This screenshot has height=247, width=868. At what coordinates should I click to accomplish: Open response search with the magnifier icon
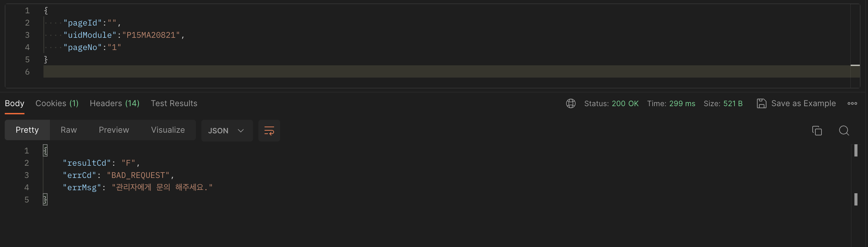tap(844, 131)
